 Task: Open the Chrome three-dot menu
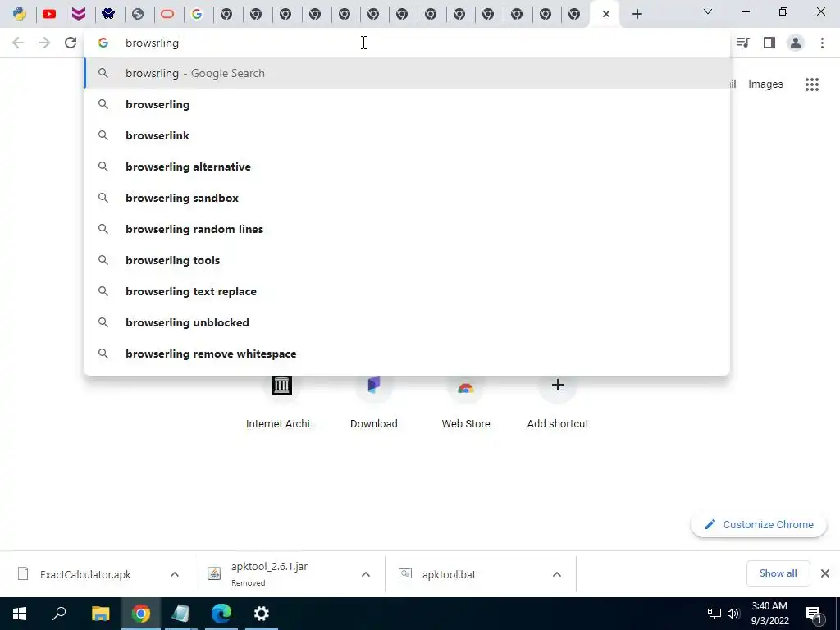pos(822,43)
